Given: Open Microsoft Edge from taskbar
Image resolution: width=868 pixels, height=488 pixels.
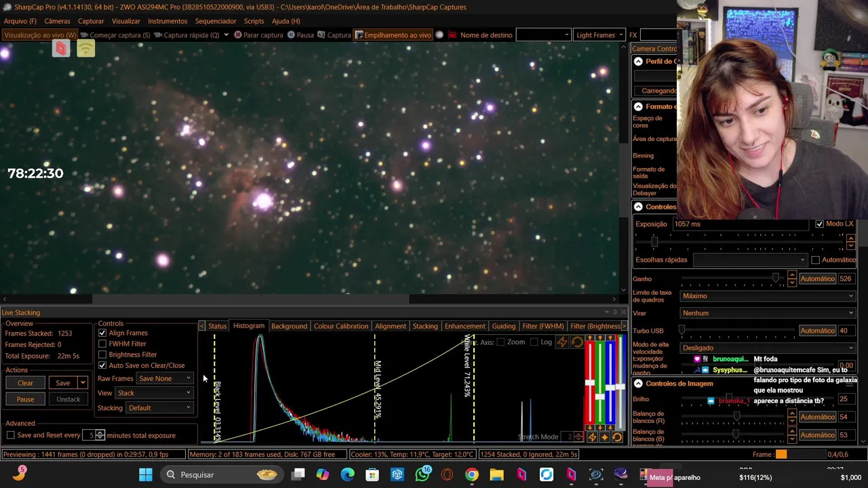Looking at the screenshot, I should click(x=347, y=474).
